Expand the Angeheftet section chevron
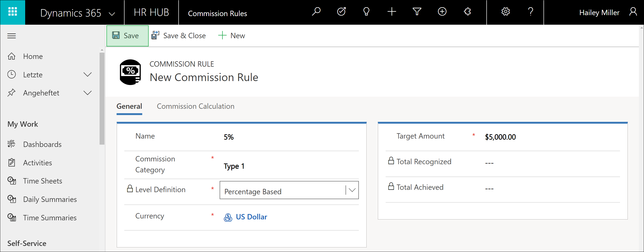644x252 pixels. (87, 93)
